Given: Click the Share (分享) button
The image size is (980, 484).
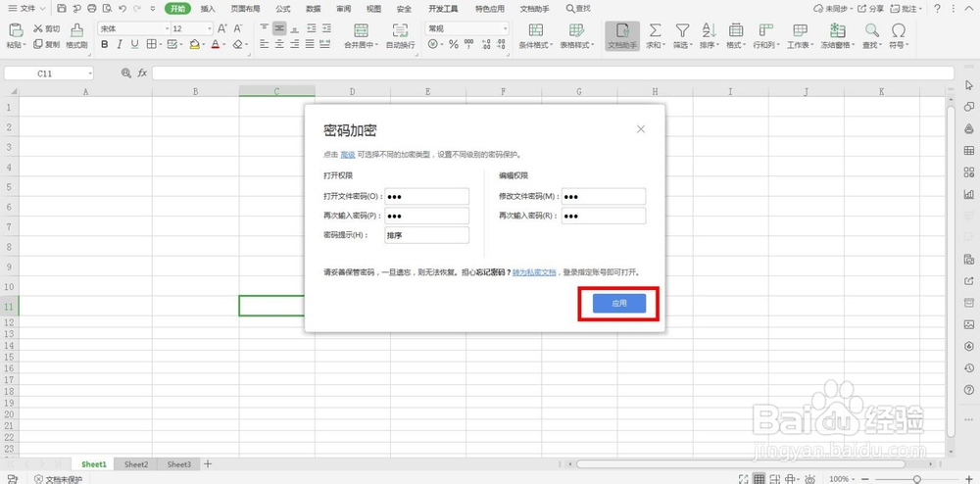Looking at the screenshot, I should pos(870,9).
